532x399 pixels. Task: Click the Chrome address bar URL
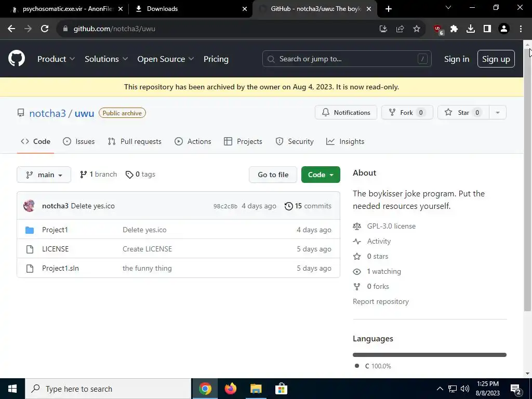click(114, 29)
